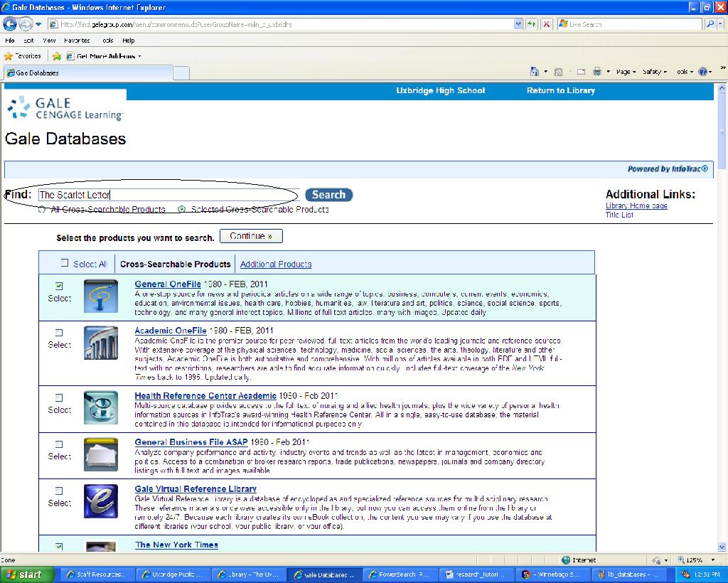Click the Add to Favorites Bar star icon
This screenshot has height=583, width=728.
[57, 56]
